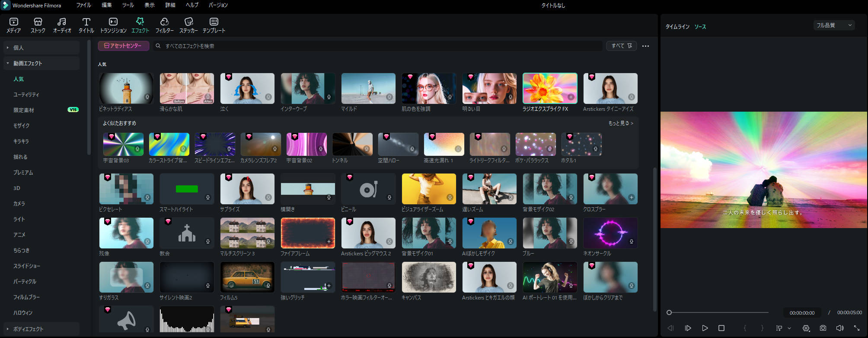868x338 pixels.
Task: Expand the ボディエフェクト category
Action: click(8, 329)
